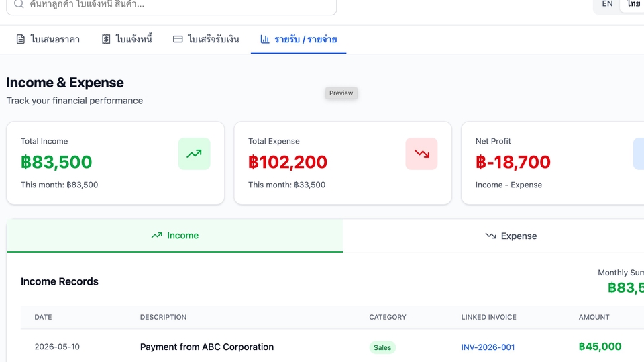
Task: Open the ใบเสนอราคา tab
Action: pos(48,40)
